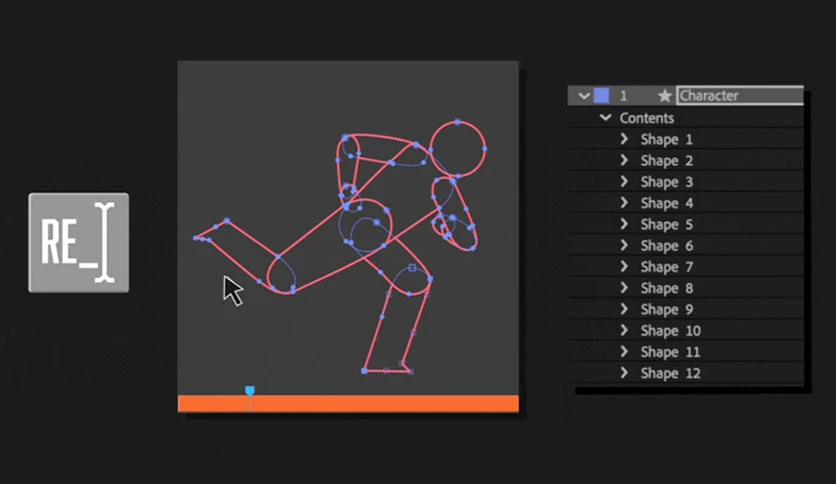Select the Shape 11 item
Viewport: 836px width, 484px height.
coord(670,352)
